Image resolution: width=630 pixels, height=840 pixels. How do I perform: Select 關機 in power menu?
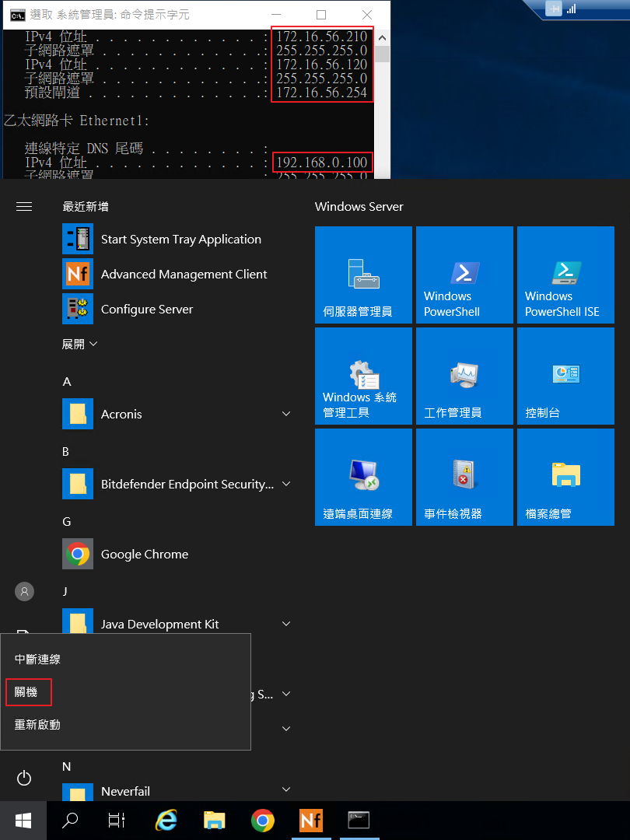tap(26, 692)
